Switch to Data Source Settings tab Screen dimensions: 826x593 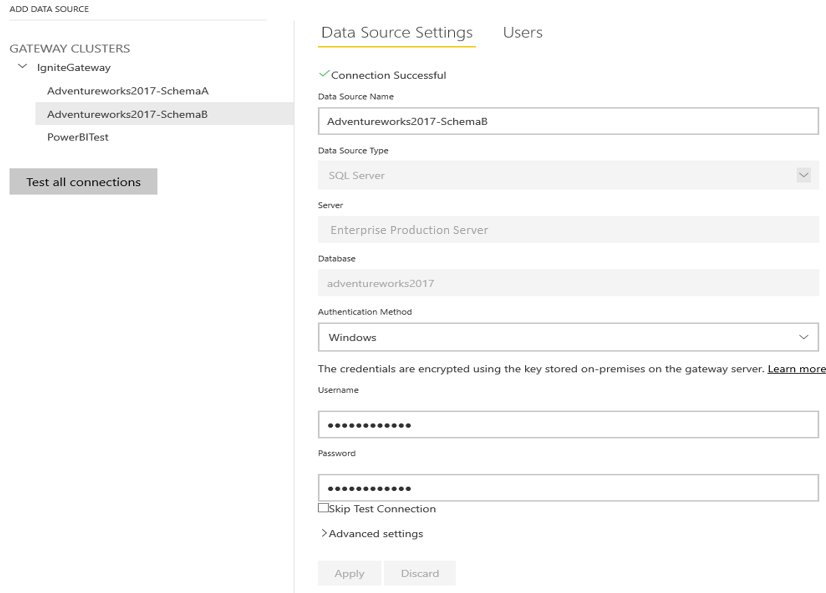click(397, 33)
